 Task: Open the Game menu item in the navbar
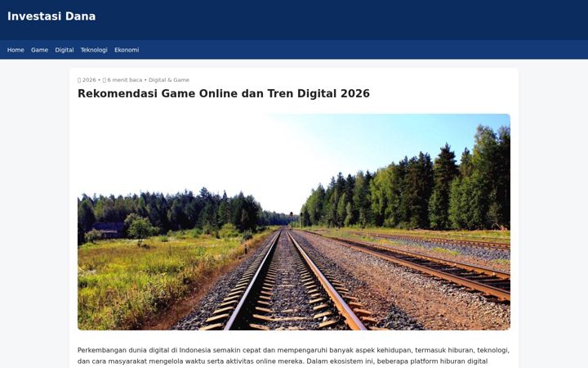click(39, 50)
